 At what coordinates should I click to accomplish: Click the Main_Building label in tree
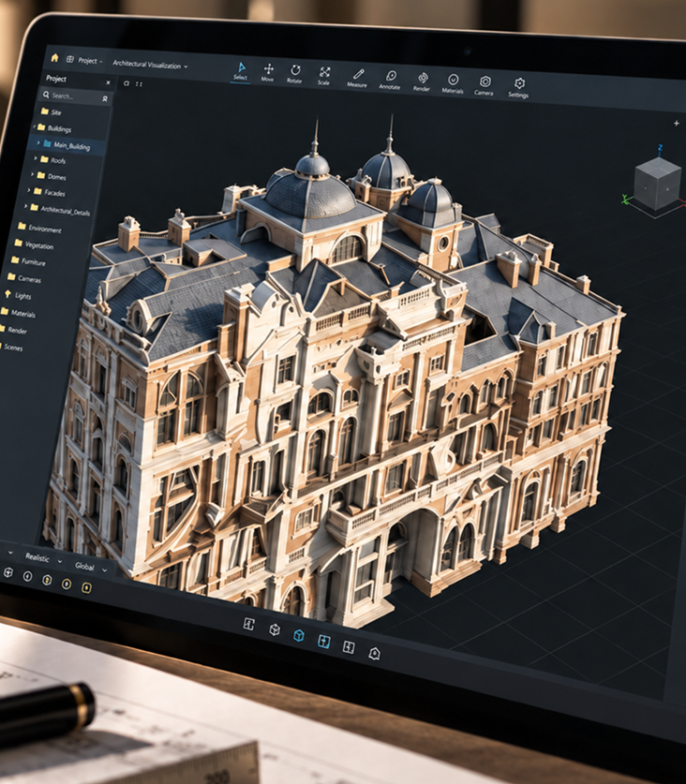[72, 146]
